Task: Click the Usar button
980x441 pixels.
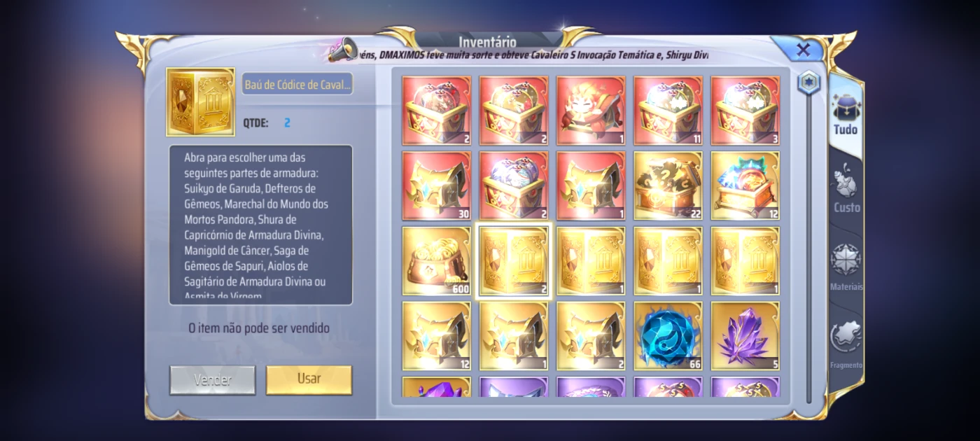Action: coord(309,379)
